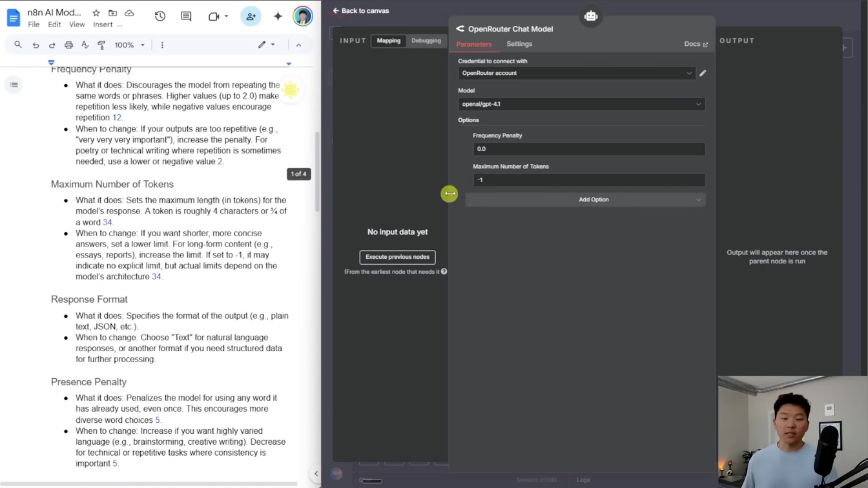Open the Docs external link
The width and height of the screenshot is (868, 488).
pos(696,44)
